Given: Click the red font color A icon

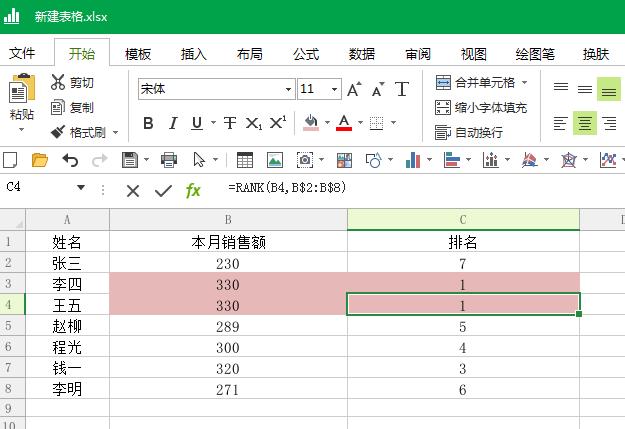Looking at the screenshot, I should point(344,122).
